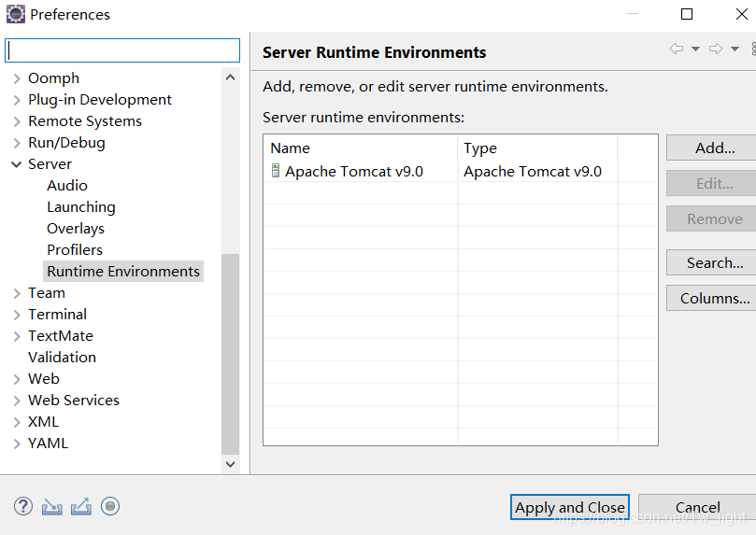Click the Remove button
Image resolution: width=756 pixels, height=535 pixels.
click(x=711, y=218)
